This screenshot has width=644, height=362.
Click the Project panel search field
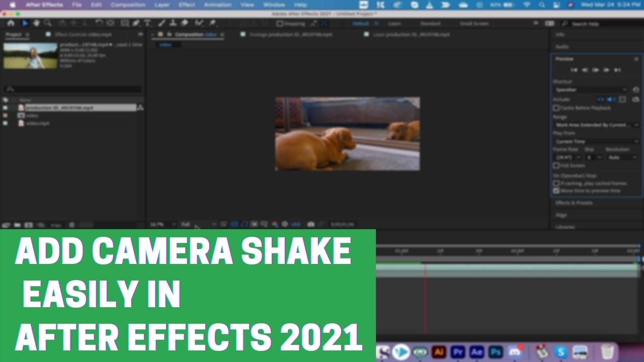(73, 89)
